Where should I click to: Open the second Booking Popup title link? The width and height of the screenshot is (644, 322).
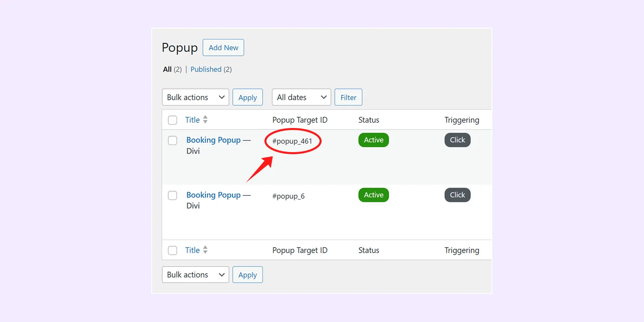[x=213, y=195]
